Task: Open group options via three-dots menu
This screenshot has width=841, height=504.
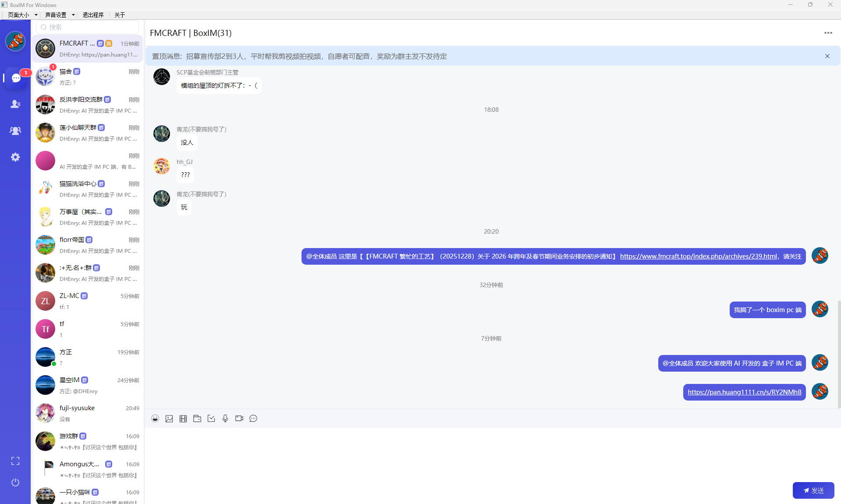Action: (828, 33)
